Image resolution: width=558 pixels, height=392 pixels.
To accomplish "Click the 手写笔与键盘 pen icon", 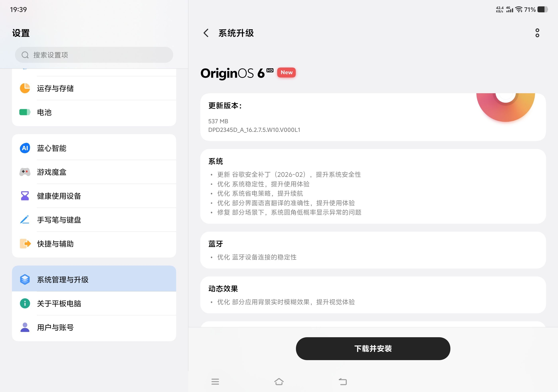I will 25,220.
